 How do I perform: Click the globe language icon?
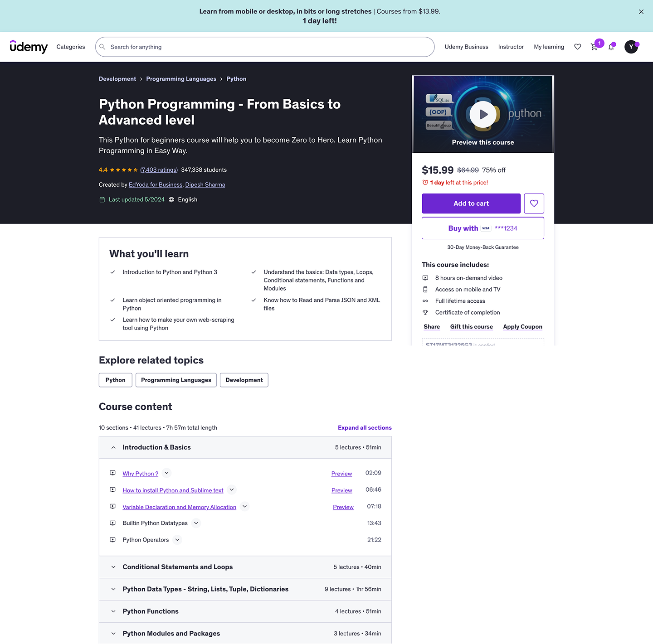point(171,199)
